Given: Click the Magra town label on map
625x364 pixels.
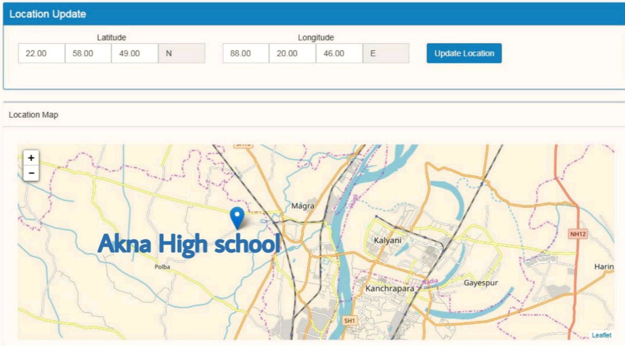Looking at the screenshot, I should [x=303, y=206].
